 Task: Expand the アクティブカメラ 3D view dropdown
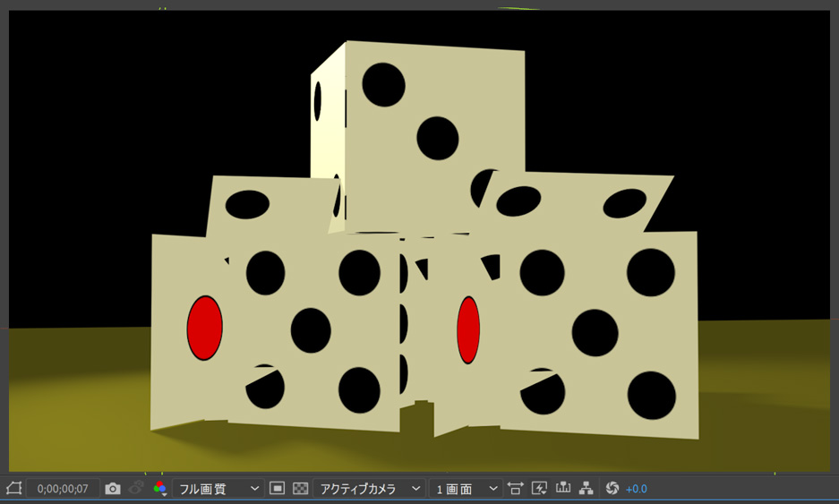click(369, 488)
